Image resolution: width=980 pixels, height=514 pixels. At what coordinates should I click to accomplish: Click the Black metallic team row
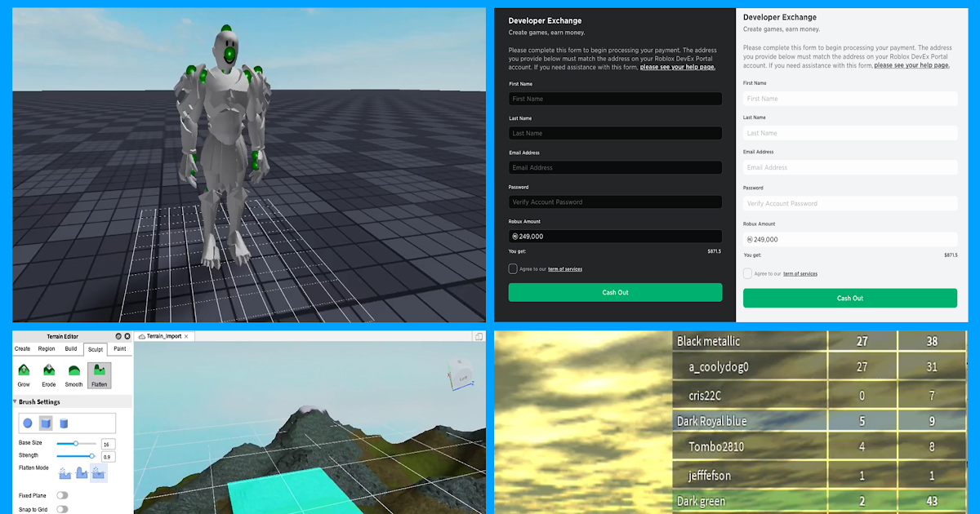820,342
